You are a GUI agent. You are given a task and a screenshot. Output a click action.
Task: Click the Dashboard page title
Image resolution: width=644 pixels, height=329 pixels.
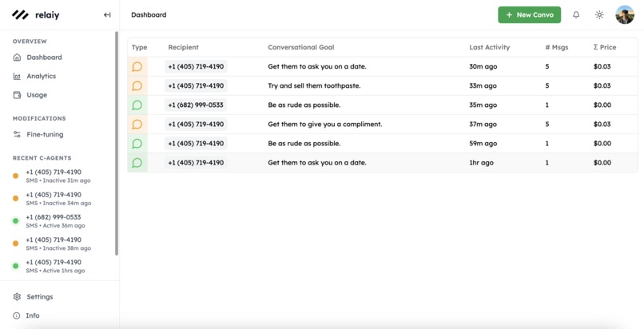click(x=149, y=14)
